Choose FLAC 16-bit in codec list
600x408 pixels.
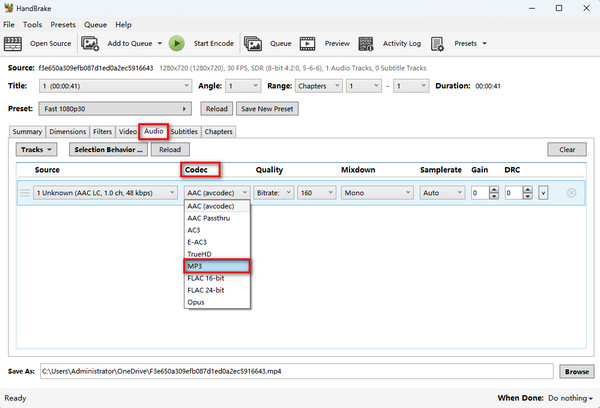coord(217,278)
